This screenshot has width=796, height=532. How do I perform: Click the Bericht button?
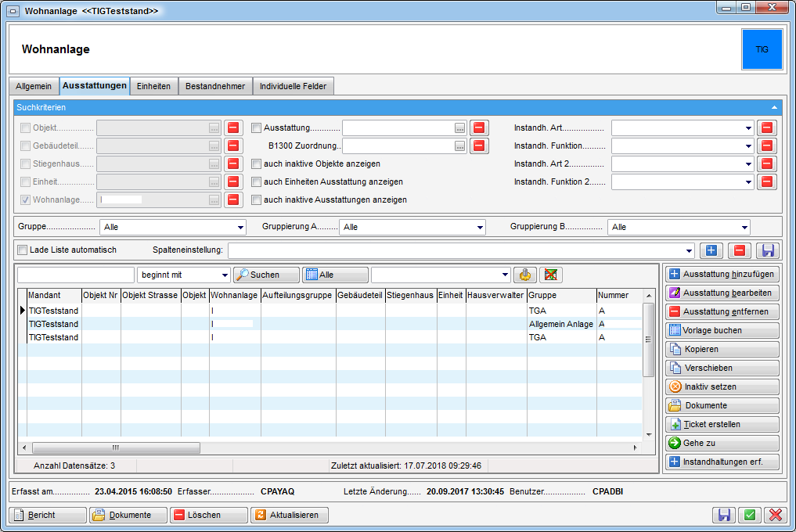pos(48,515)
